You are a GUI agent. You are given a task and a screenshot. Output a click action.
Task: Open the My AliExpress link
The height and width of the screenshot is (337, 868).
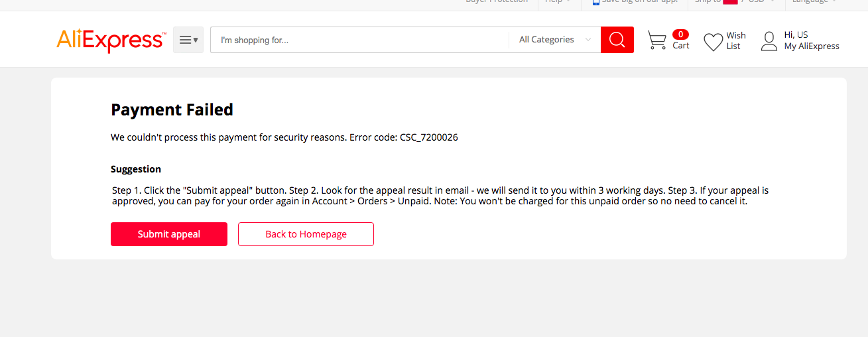tap(812, 46)
